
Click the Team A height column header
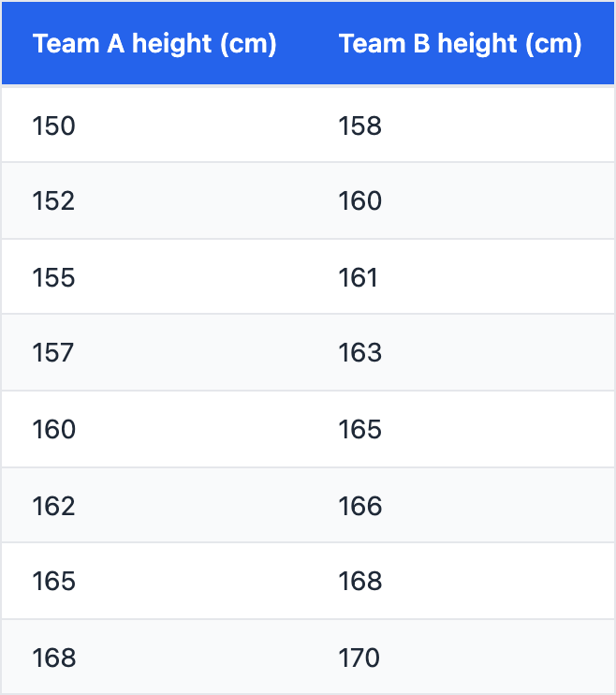click(x=154, y=44)
